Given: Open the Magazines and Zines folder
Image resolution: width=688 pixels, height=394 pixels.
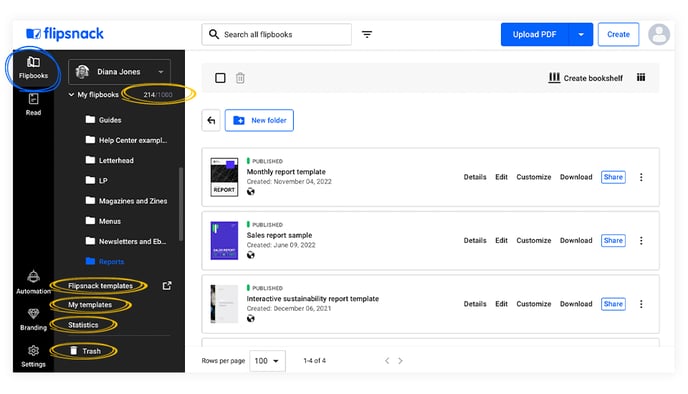Looking at the screenshot, I should [x=126, y=201].
